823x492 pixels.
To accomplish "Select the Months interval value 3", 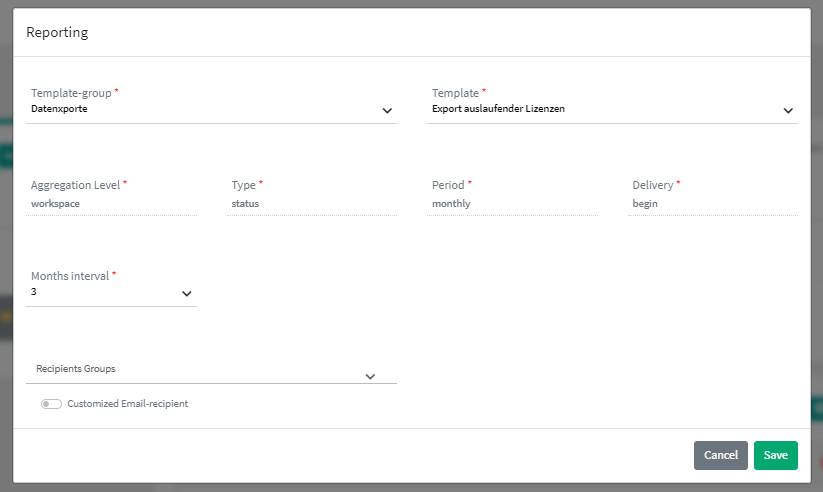I will [x=100, y=292].
